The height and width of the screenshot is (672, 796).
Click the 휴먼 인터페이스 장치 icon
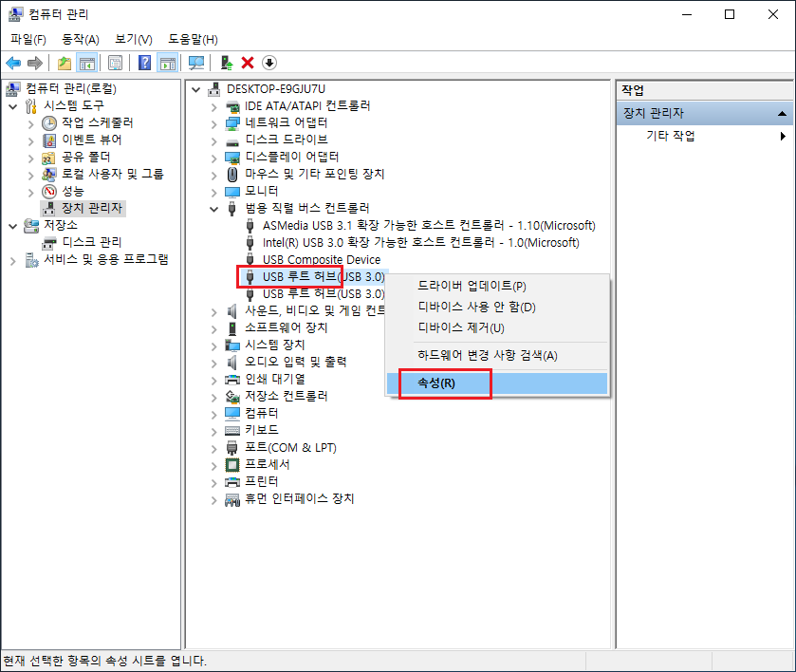(x=232, y=499)
